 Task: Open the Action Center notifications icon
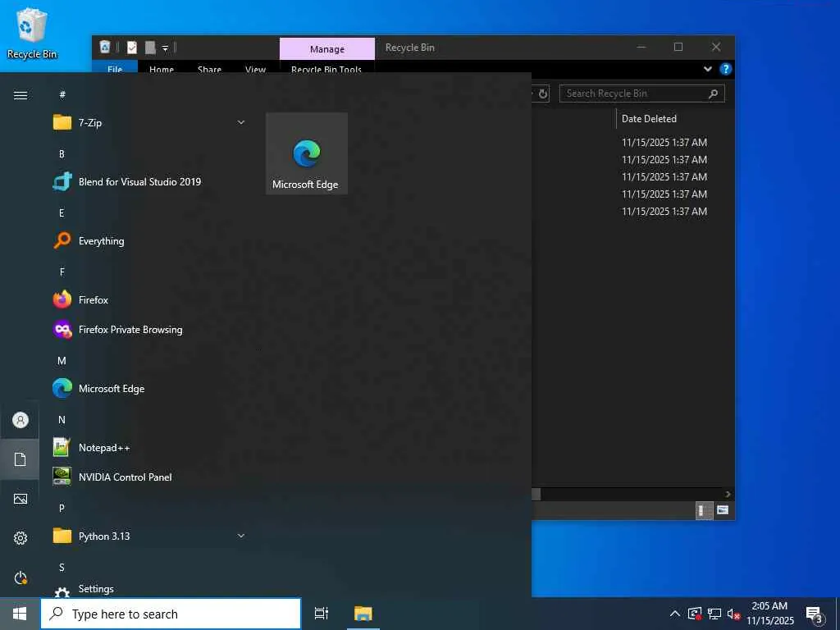pos(814,614)
